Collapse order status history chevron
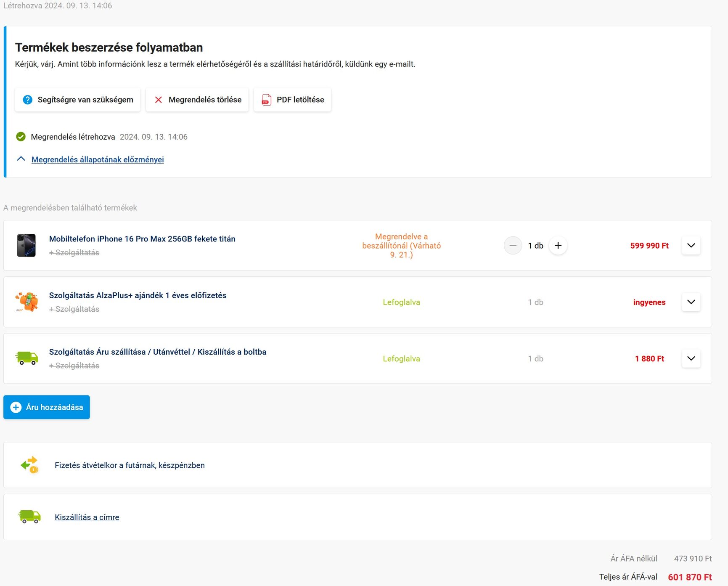The height and width of the screenshot is (586, 728). [21, 159]
